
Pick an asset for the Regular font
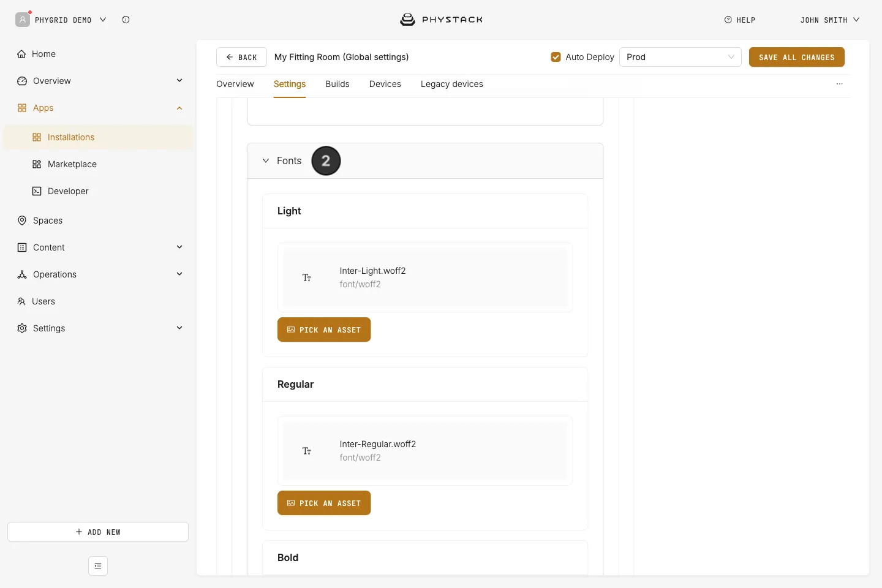[324, 503]
